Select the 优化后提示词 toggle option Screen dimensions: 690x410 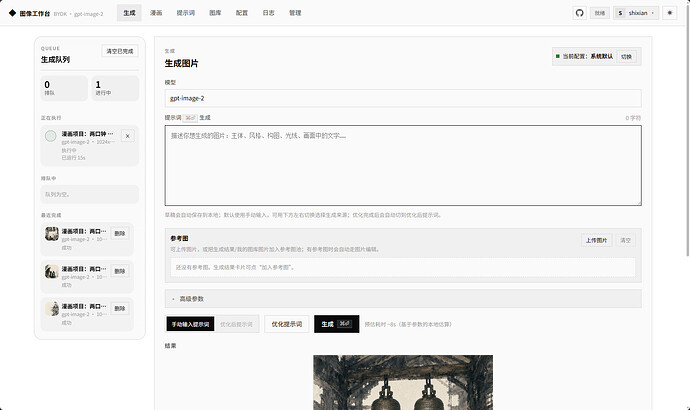coord(236,324)
